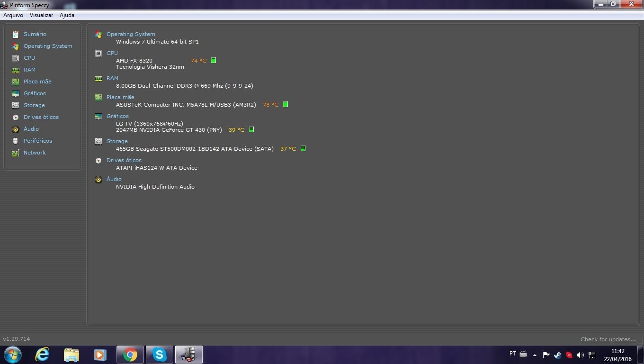Click the Network icon in sidebar
The width and height of the screenshot is (644, 364).
click(16, 153)
